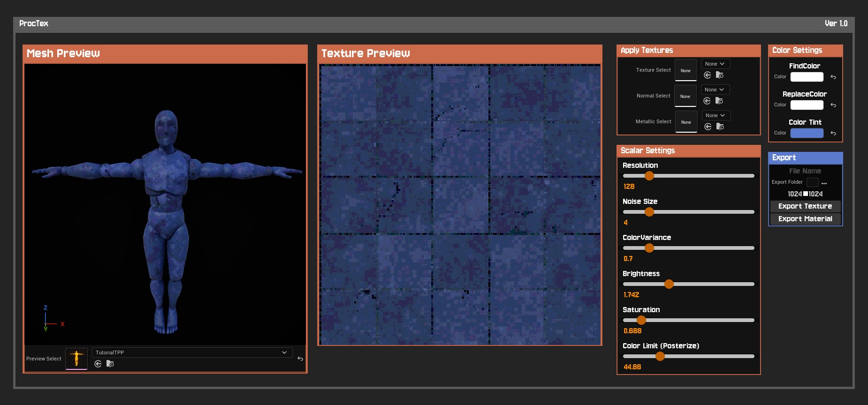Click the Resolution slider handle
The width and height of the screenshot is (868, 405).
click(x=649, y=176)
